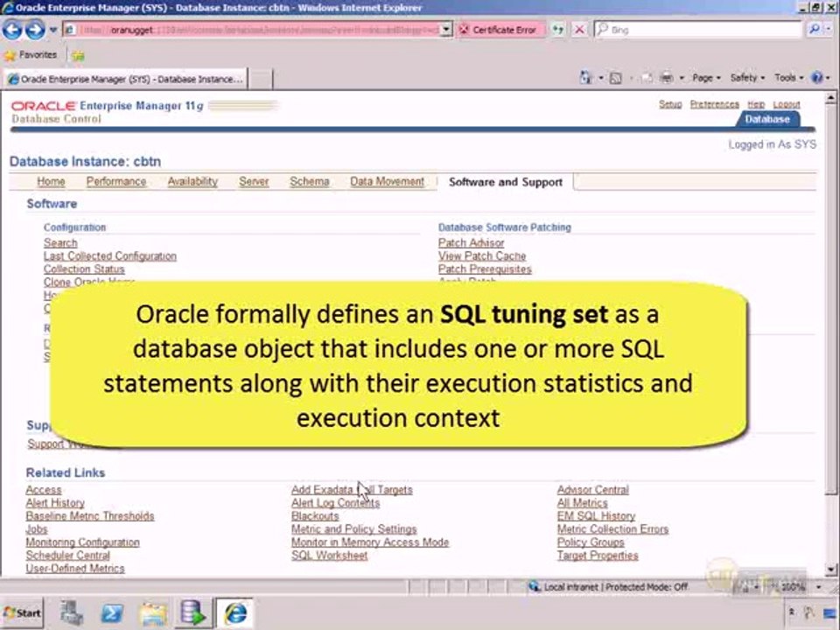Click the page scrollbar down arrow
The height and width of the screenshot is (630, 840).
[x=830, y=570]
